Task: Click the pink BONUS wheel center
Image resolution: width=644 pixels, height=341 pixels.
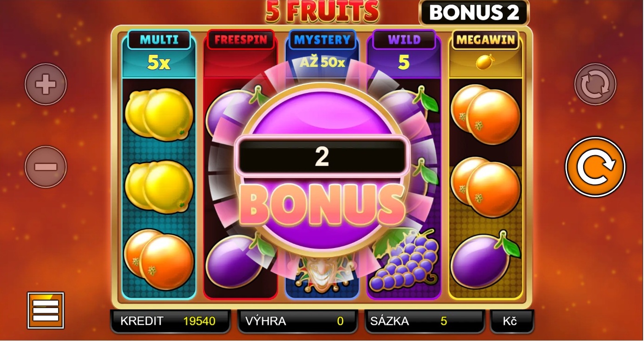Action: pos(322,170)
